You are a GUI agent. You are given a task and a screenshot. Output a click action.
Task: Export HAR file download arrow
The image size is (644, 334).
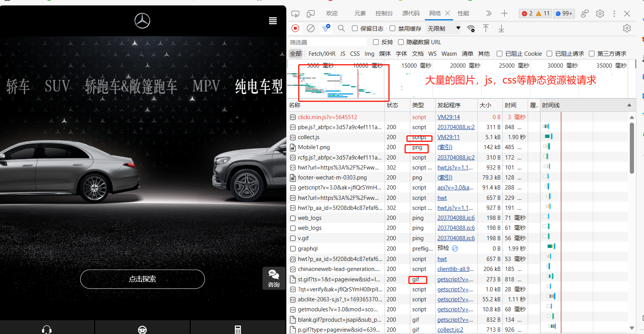pos(501,28)
